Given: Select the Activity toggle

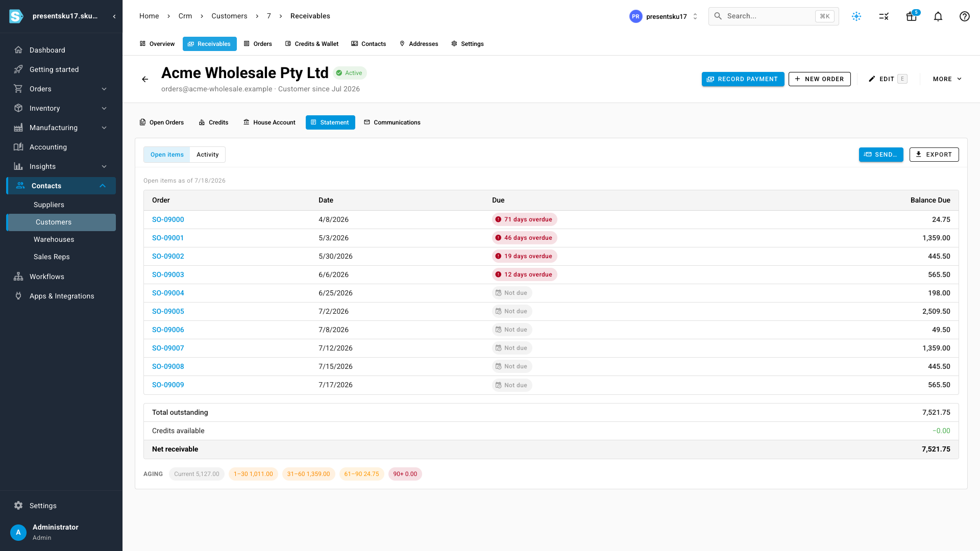Looking at the screenshot, I should tap(208, 155).
